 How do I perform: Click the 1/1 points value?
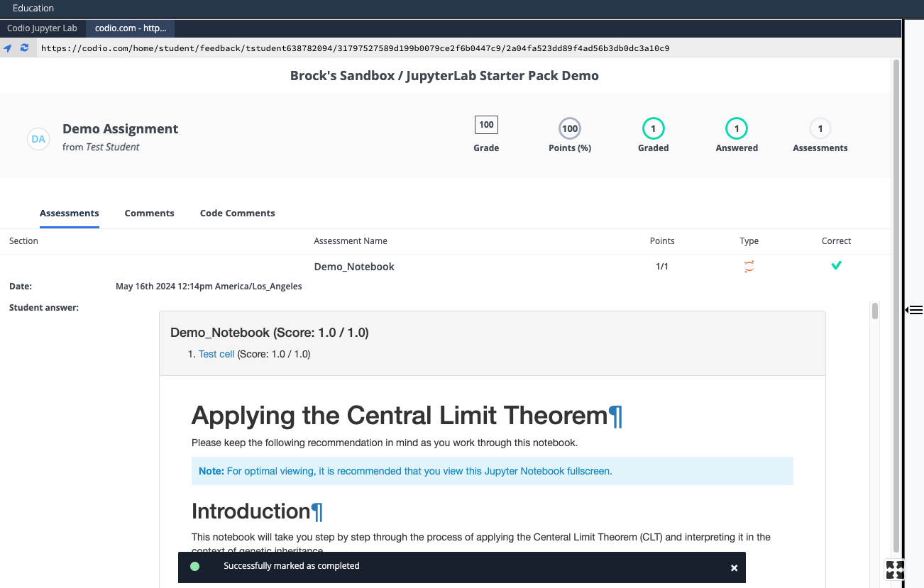[662, 267]
